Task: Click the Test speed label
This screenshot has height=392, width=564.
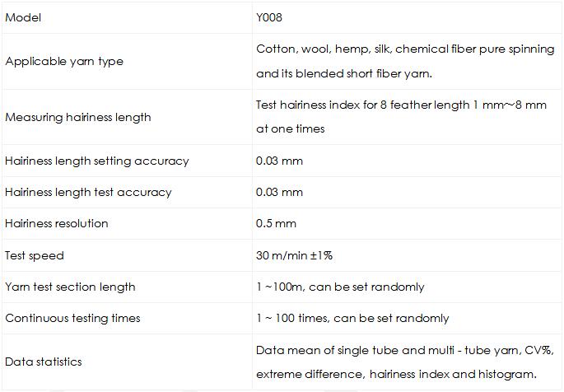Action: [35, 255]
